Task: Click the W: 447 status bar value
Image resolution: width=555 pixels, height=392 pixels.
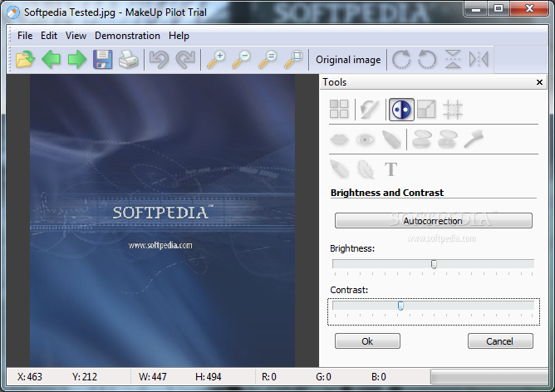Action: tap(153, 377)
